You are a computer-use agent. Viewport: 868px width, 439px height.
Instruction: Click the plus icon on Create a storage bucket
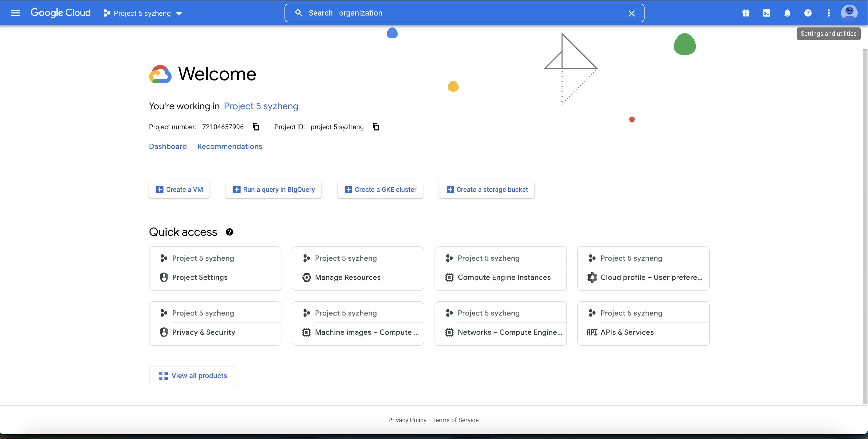pyautogui.click(x=450, y=189)
